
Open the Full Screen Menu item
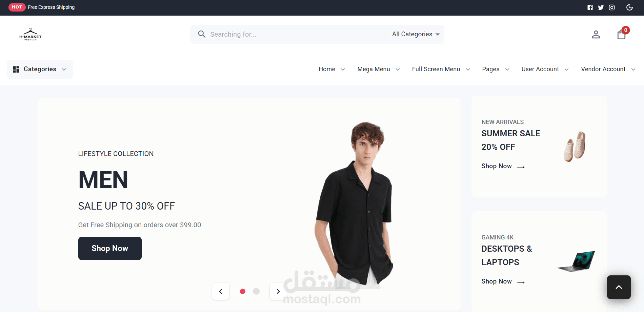[x=441, y=69]
